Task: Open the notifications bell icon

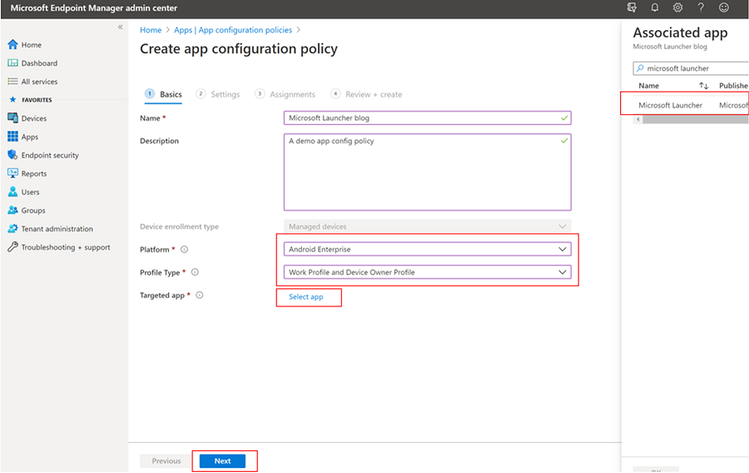Action: tap(654, 8)
